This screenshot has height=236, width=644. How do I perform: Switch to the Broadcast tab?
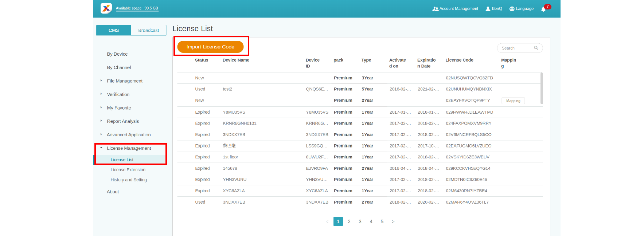point(148,30)
